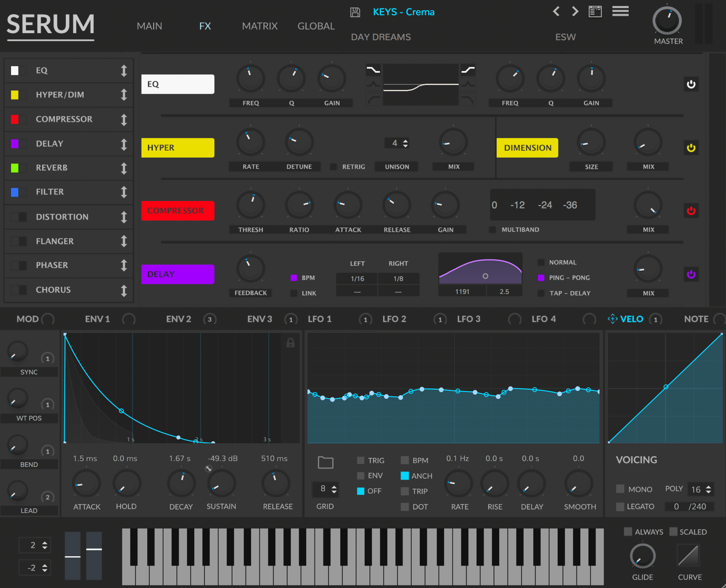Click the Reverb reorder arrows in rack
The height and width of the screenshot is (588, 726).
(124, 168)
